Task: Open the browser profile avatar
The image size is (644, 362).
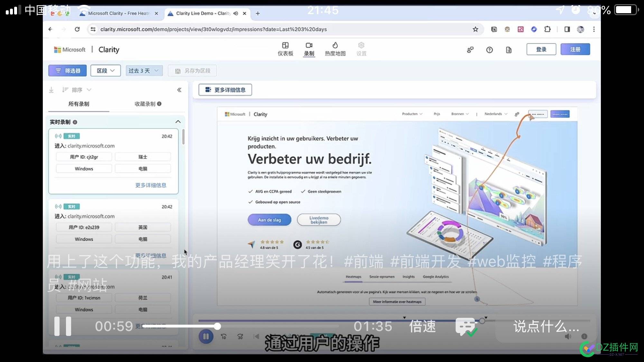Action: (580, 29)
